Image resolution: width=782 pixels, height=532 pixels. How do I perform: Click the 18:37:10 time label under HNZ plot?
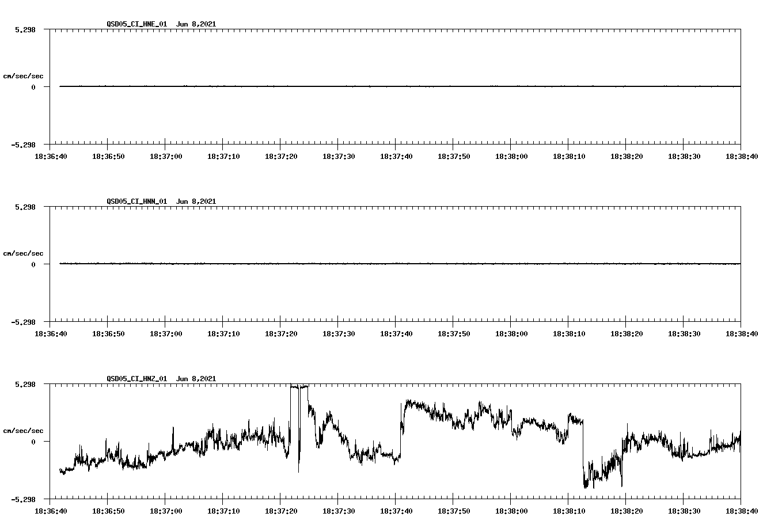223,511
